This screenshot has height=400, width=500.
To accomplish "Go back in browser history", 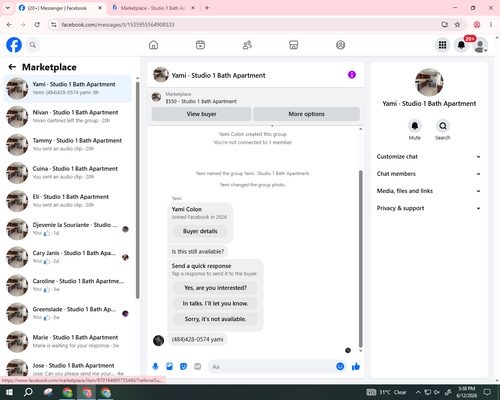I will tap(9, 25).
